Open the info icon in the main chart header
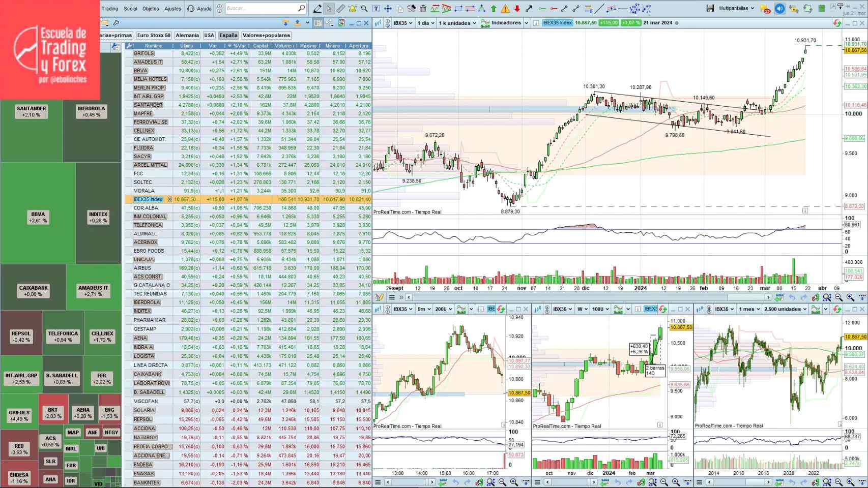Viewport: 868px width, 488px height. [x=536, y=23]
